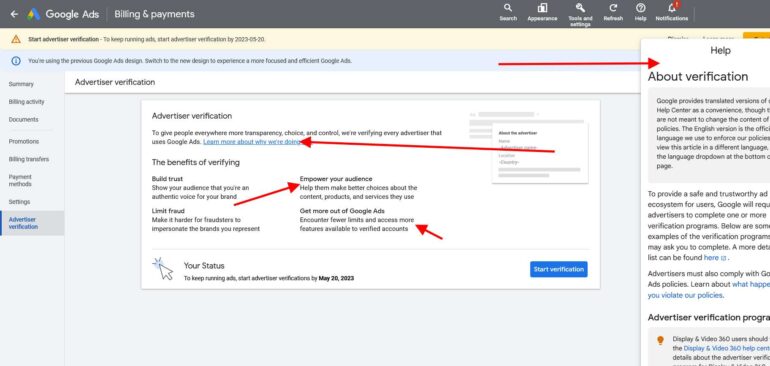Open Documents in the sidebar

[23, 119]
